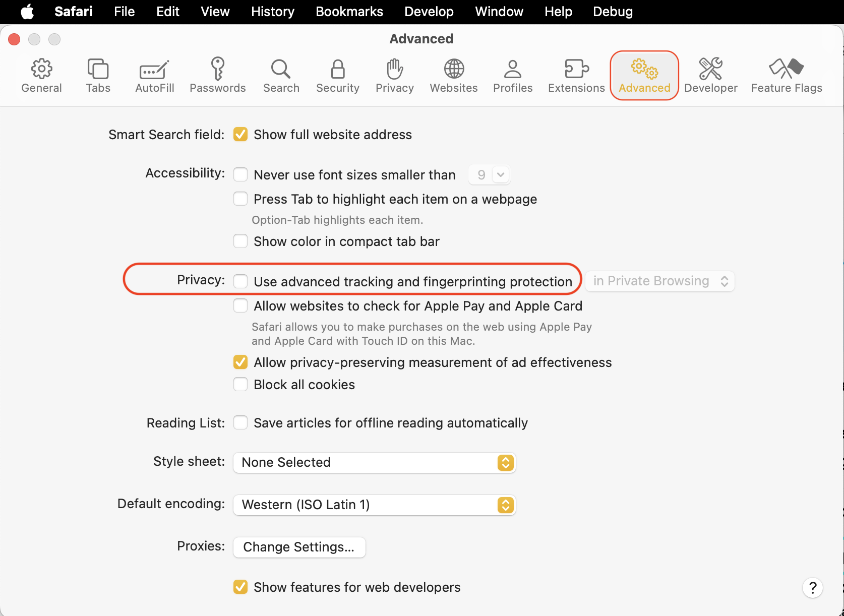The width and height of the screenshot is (844, 616).
Task: Uncheck Show features for web developers
Action: tap(240, 587)
